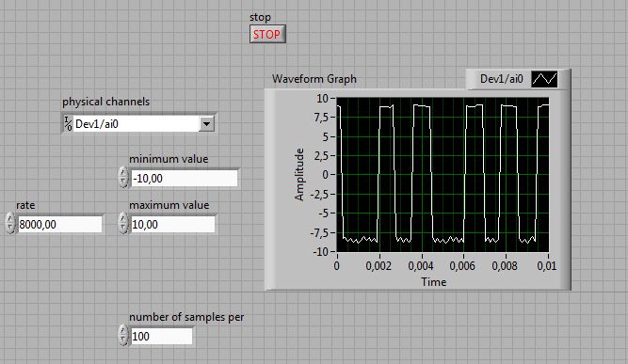Click inside the waveform plot area

[443, 174]
